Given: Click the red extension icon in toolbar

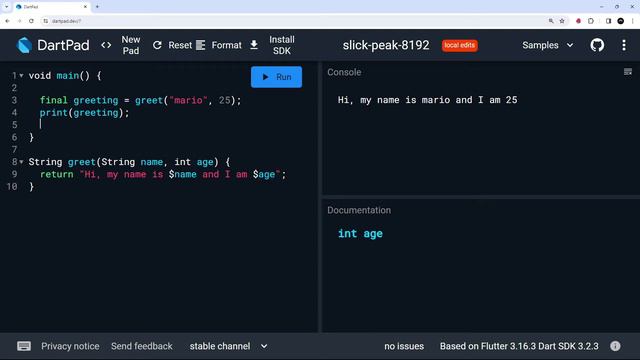Looking at the screenshot, I should point(578,21).
